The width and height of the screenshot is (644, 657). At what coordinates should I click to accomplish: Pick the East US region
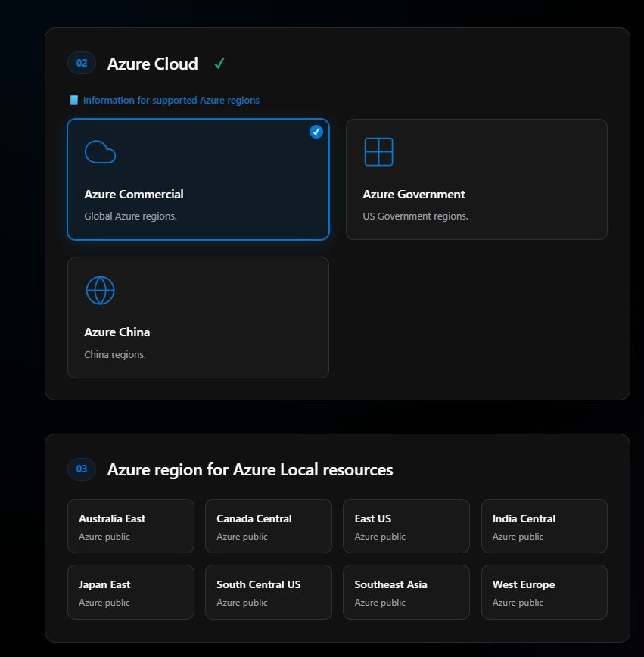pos(406,526)
